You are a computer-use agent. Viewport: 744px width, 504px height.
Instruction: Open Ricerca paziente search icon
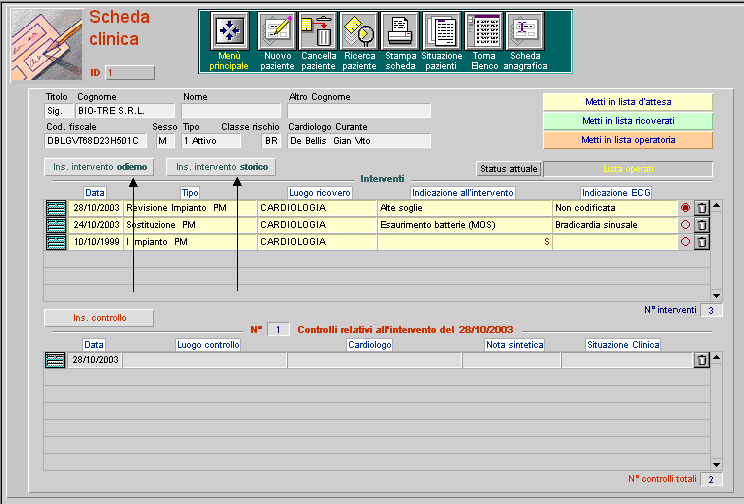359,31
